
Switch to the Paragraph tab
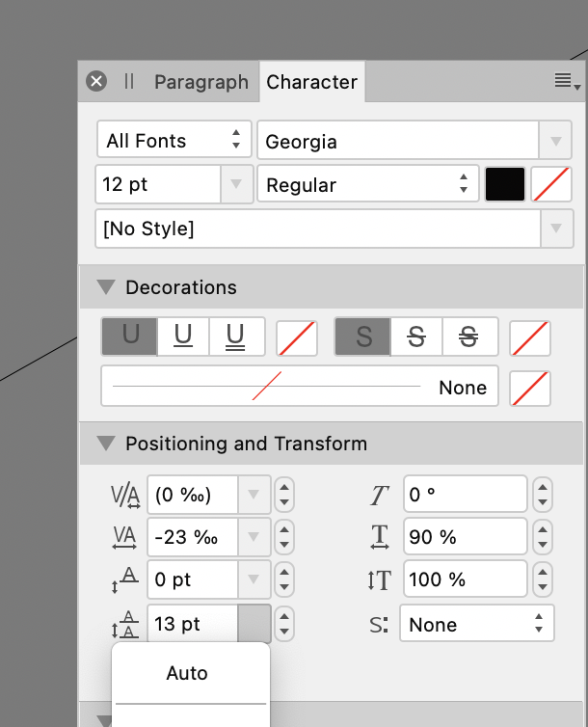[x=201, y=82]
